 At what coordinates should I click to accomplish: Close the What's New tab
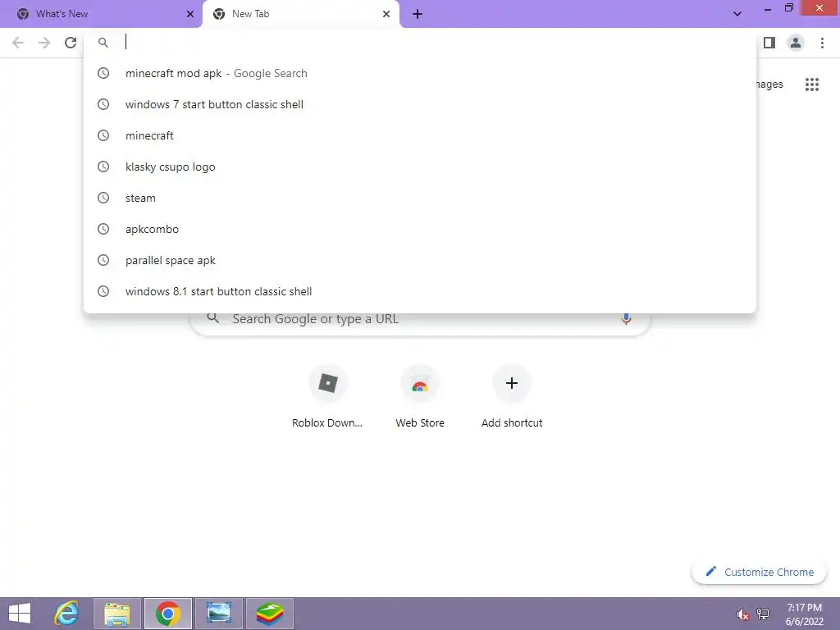click(190, 14)
